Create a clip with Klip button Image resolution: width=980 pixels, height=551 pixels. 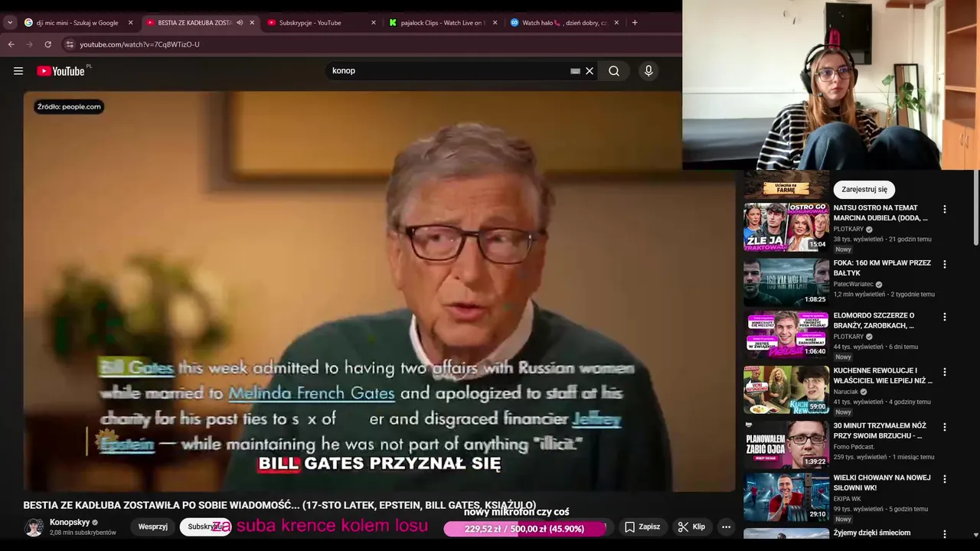click(x=691, y=527)
